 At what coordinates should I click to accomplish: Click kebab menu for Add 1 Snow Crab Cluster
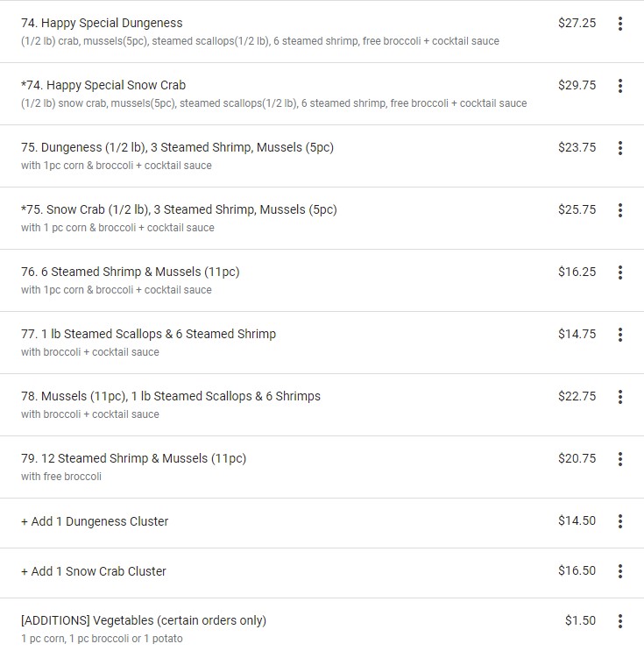(620, 571)
